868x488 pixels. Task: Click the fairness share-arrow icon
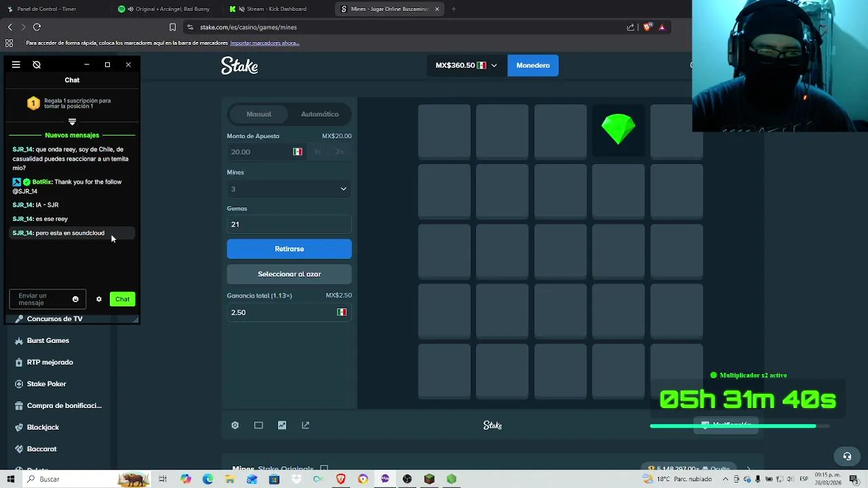pyautogui.click(x=305, y=425)
